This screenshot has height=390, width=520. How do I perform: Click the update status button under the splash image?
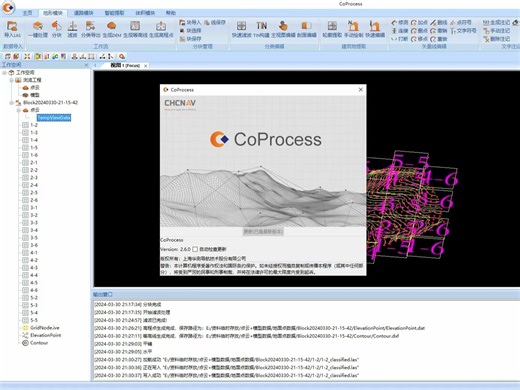pos(263,231)
